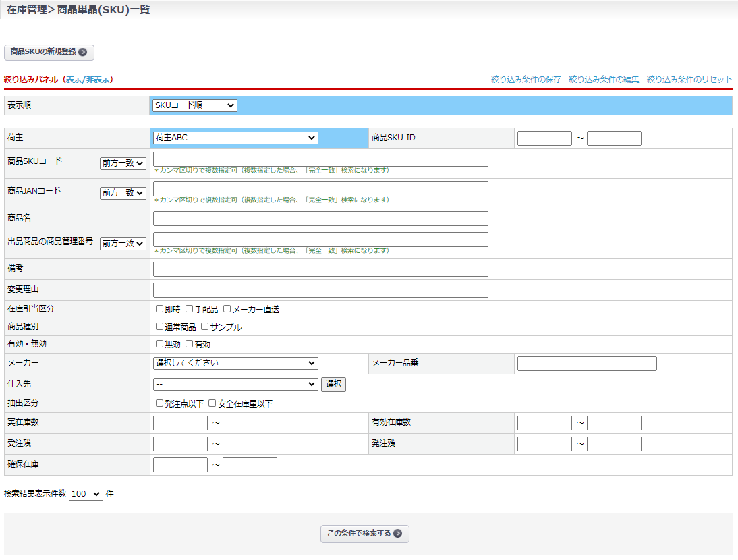Expand the メーカー dropdown
The width and height of the screenshot is (738, 560).
[x=235, y=363]
